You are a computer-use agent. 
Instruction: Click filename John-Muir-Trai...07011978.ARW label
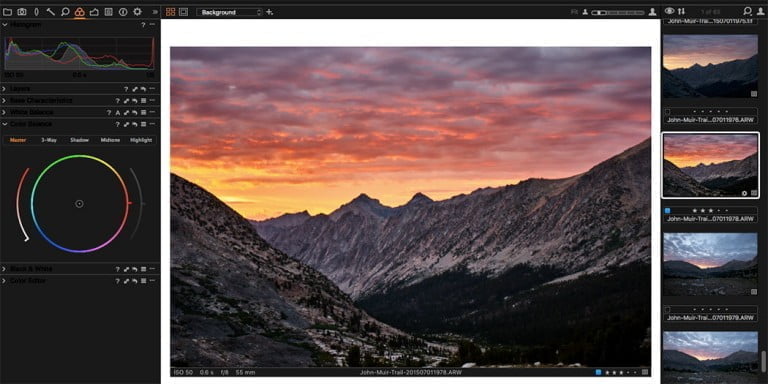tap(710, 219)
